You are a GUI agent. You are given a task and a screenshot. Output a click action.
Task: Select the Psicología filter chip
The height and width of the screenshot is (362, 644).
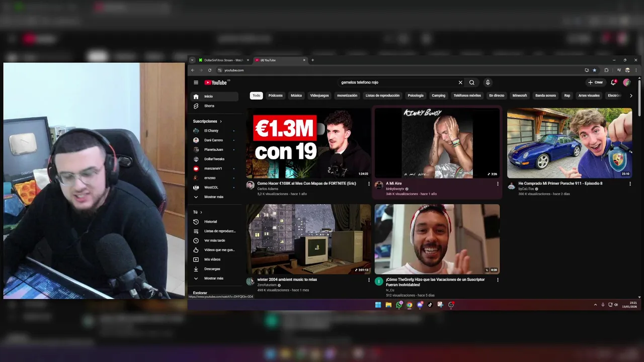[416, 96]
